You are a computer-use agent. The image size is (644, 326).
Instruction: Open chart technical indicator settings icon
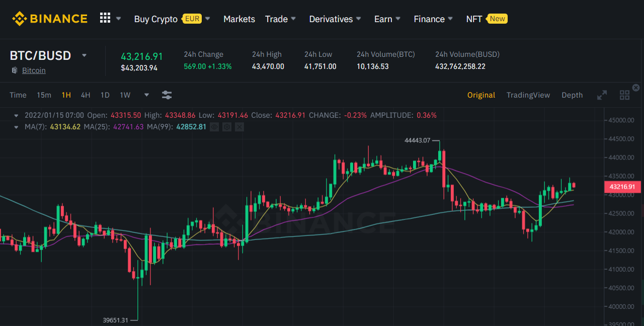[x=167, y=95]
